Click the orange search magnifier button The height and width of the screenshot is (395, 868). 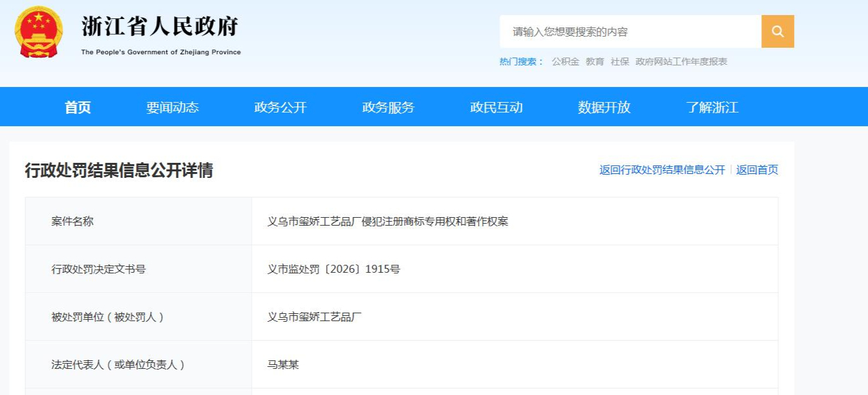[x=778, y=31]
